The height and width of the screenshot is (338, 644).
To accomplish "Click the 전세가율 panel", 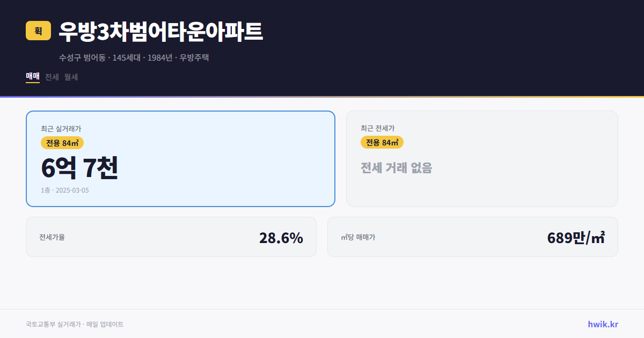I will tap(171, 237).
